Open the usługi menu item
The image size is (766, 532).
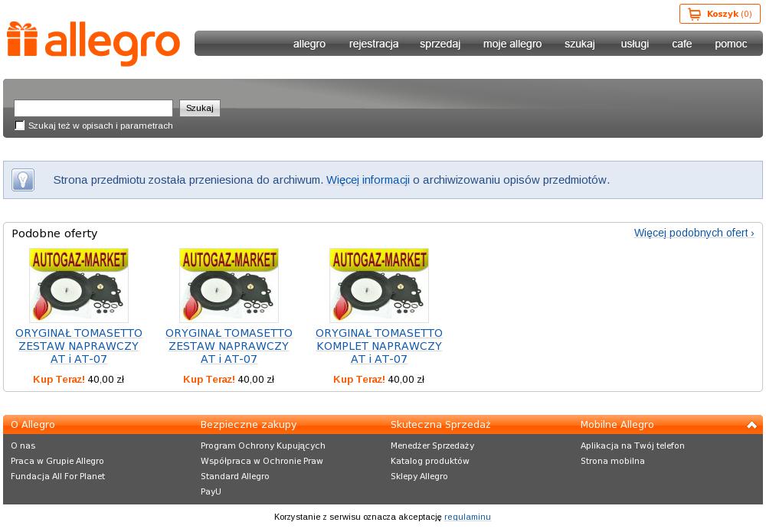[634, 44]
